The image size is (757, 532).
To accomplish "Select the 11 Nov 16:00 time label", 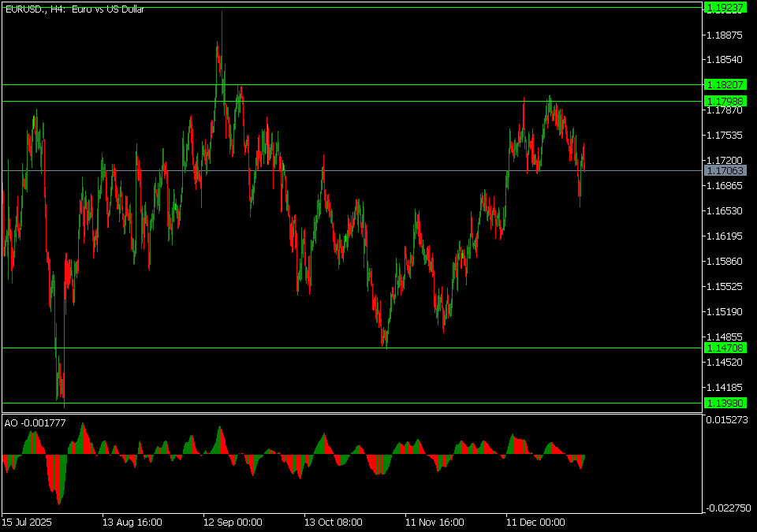I will tap(434, 522).
